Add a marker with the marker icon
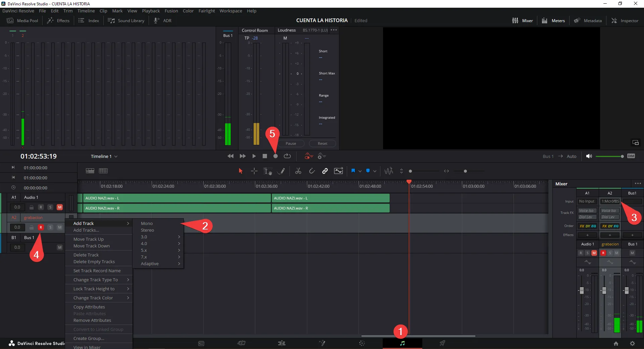Viewport: 644px width, 349px height. point(368,171)
